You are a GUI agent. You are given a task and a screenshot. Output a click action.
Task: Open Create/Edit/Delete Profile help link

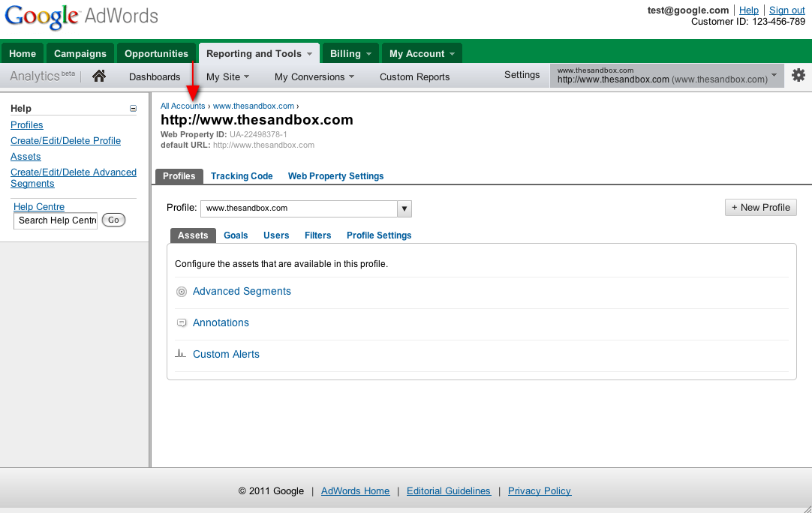(x=66, y=141)
